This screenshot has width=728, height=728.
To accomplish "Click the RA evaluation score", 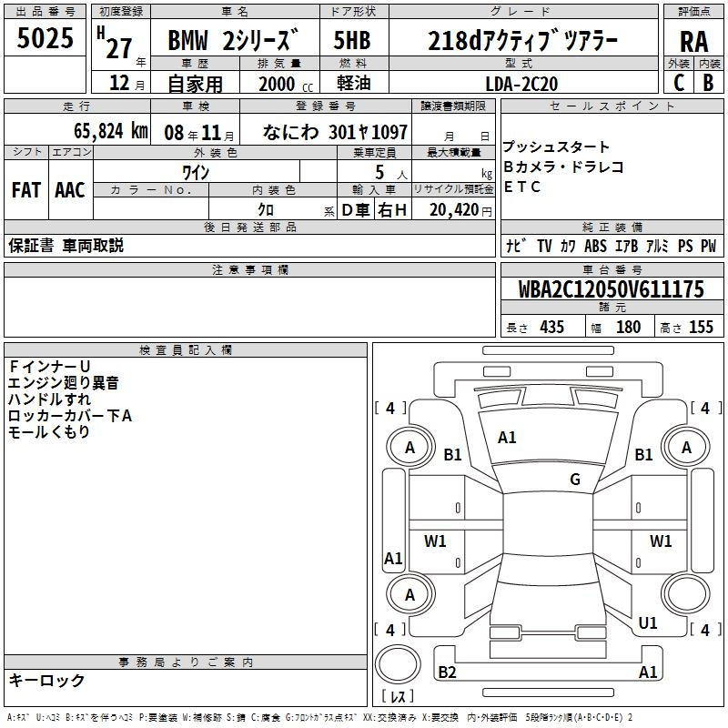I will 693,41.
